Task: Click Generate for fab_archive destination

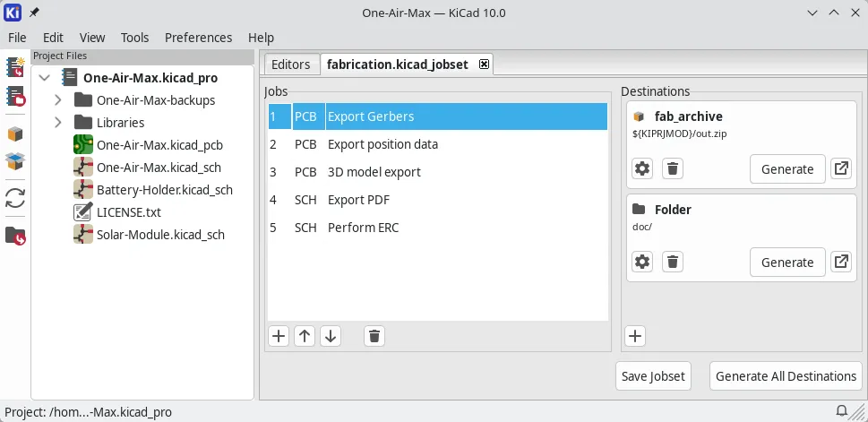Action: point(787,169)
